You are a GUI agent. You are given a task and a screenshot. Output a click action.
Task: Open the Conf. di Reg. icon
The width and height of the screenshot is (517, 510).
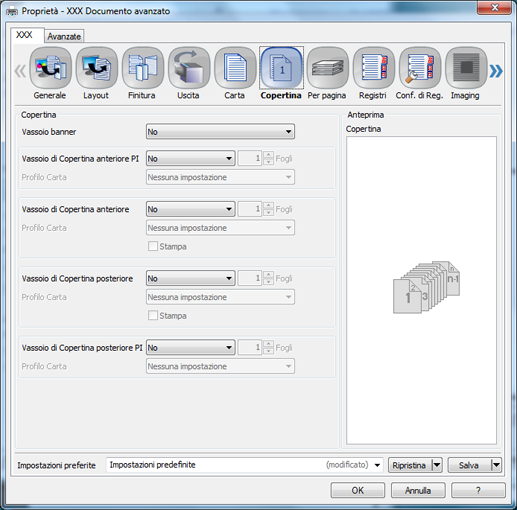tap(420, 68)
